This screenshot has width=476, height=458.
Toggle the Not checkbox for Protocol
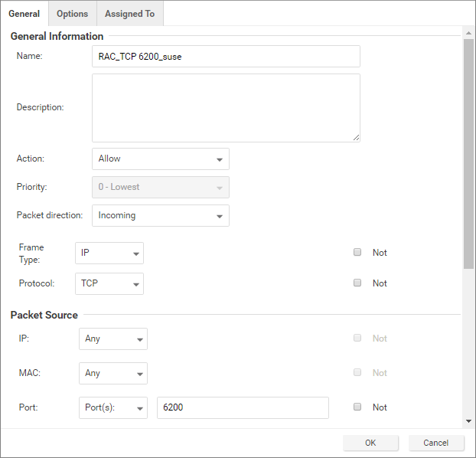point(357,283)
